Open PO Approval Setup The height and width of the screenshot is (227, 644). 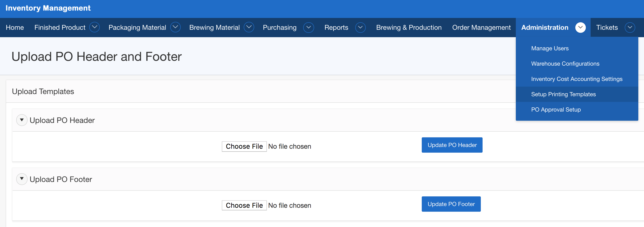(556, 110)
